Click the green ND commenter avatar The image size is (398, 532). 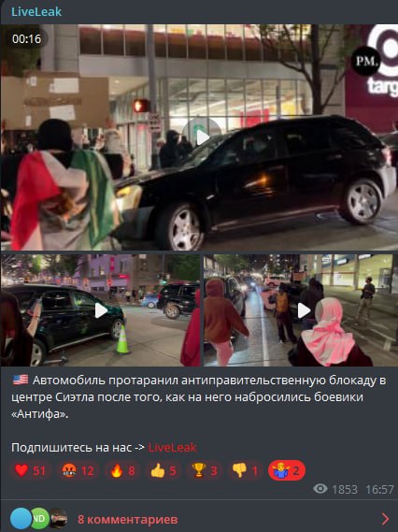39,519
